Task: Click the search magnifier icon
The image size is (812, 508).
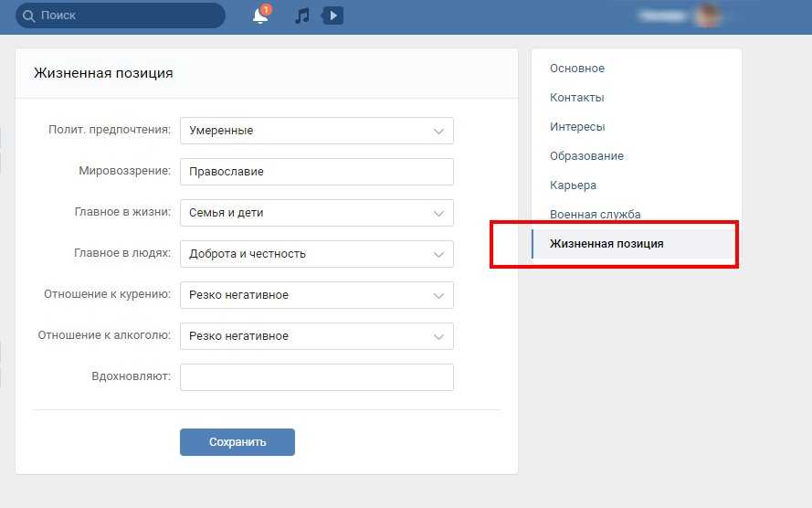Action: 29,16
